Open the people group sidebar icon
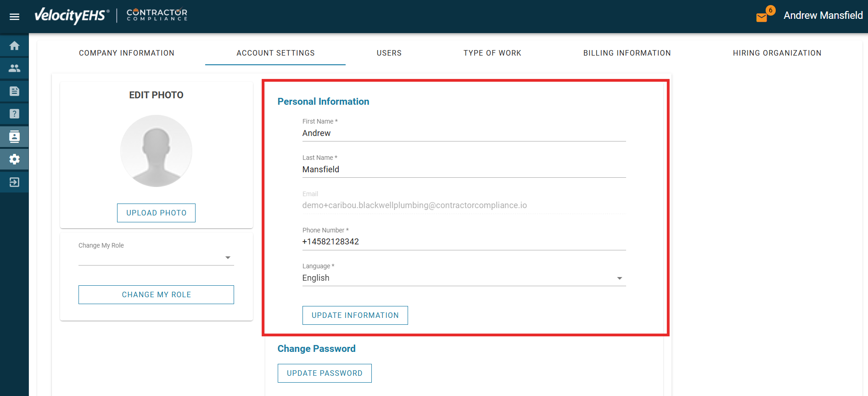 pos(14,68)
